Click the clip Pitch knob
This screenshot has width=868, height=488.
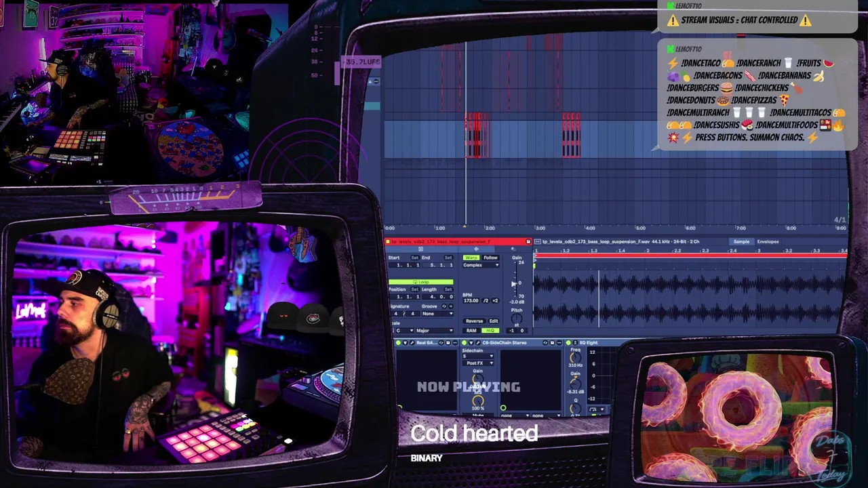tap(516, 318)
